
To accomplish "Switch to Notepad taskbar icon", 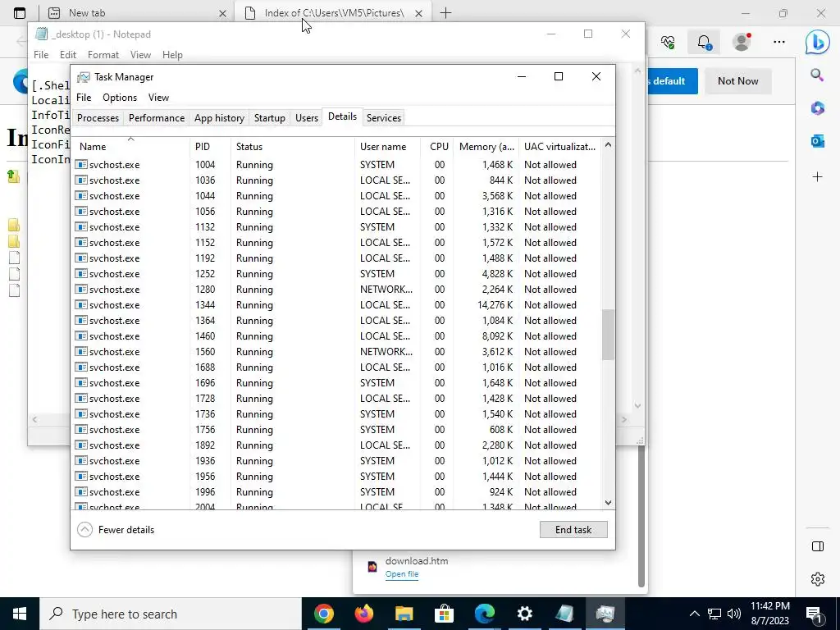I will (x=564, y=614).
